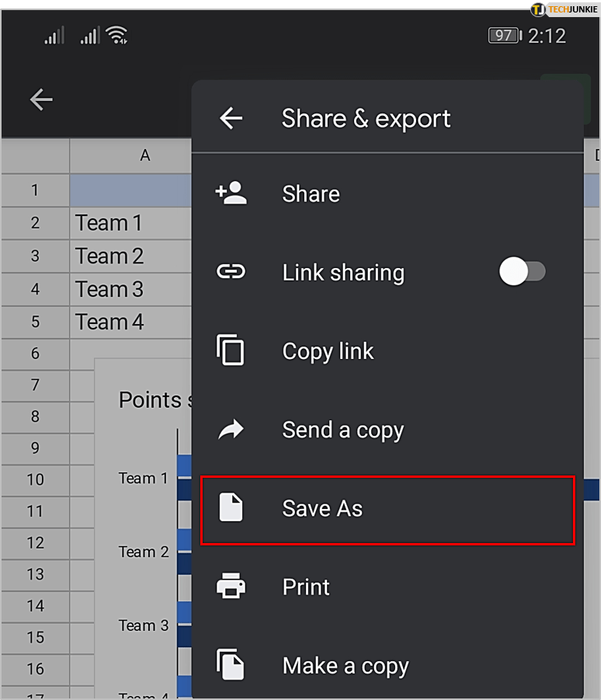The image size is (604, 700).
Task: Select column A header
Action: (144, 155)
